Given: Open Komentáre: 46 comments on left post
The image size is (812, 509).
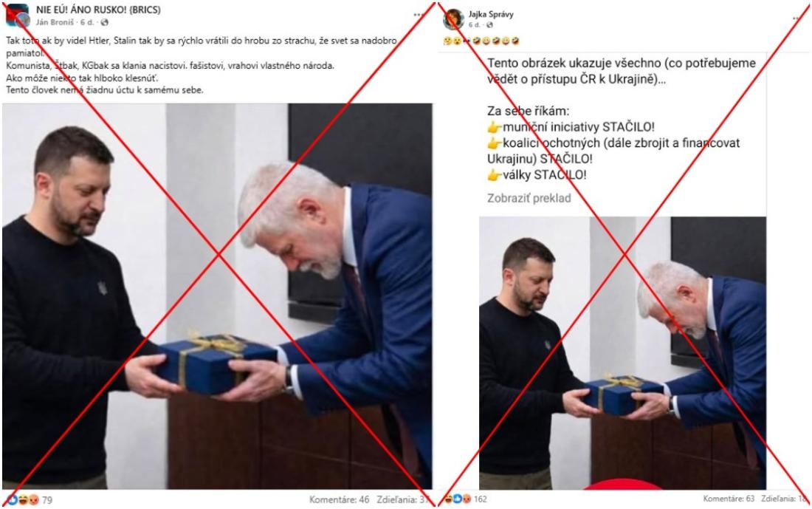Looking at the screenshot, I should point(340,499).
